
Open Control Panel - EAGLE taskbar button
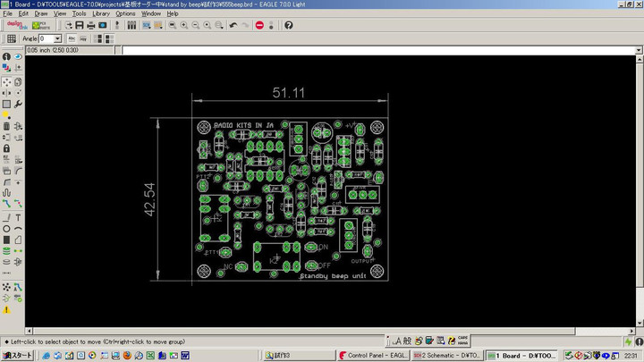(x=373, y=355)
